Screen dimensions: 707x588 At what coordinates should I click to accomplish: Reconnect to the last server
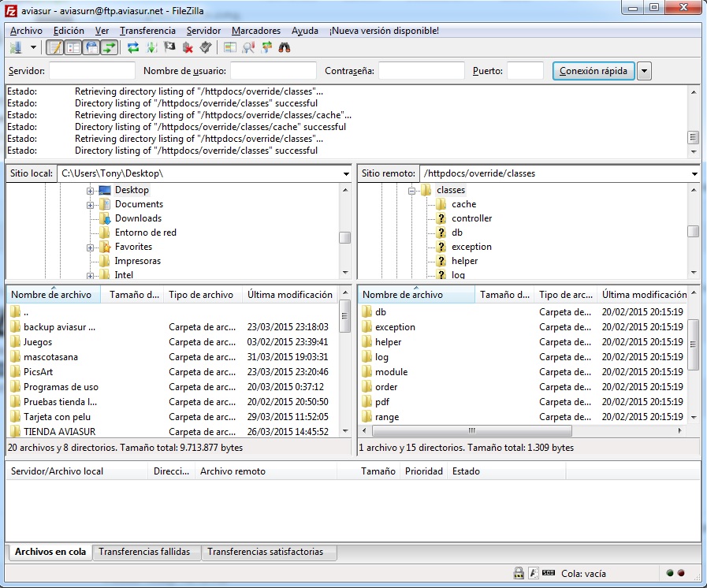(x=206, y=47)
